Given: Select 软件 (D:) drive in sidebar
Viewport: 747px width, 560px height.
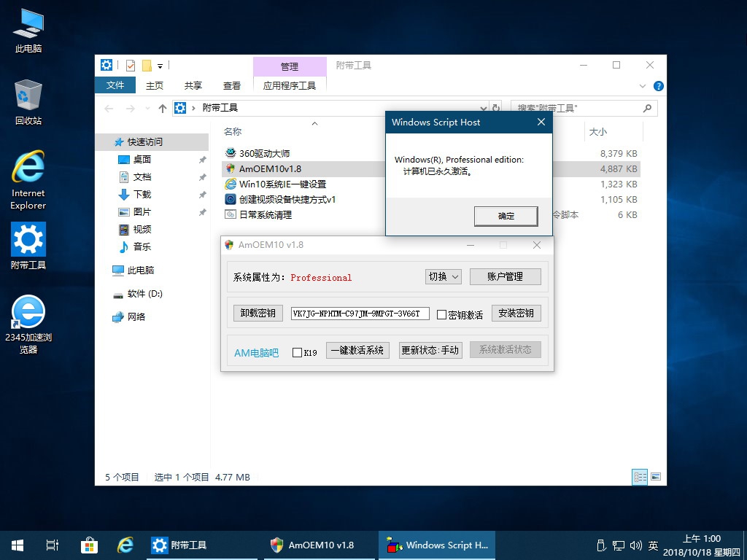Looking at the screenshot, I should tap(145, 294).
